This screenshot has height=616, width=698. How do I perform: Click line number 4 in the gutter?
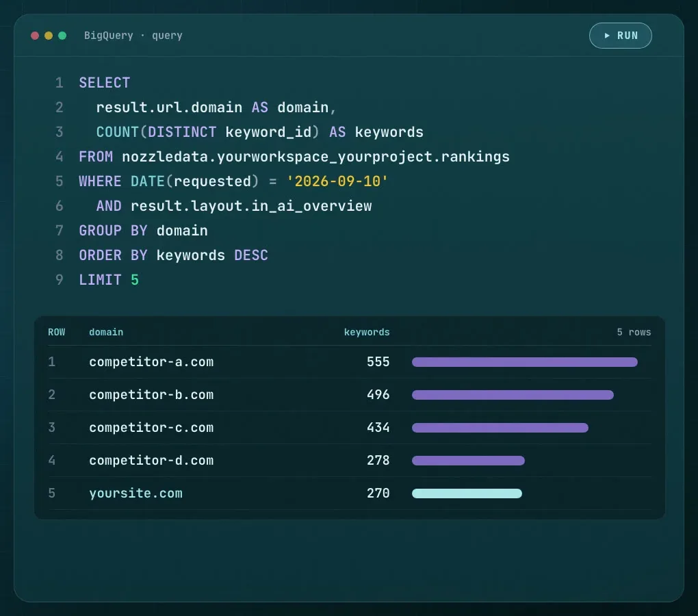pos(60,157)
